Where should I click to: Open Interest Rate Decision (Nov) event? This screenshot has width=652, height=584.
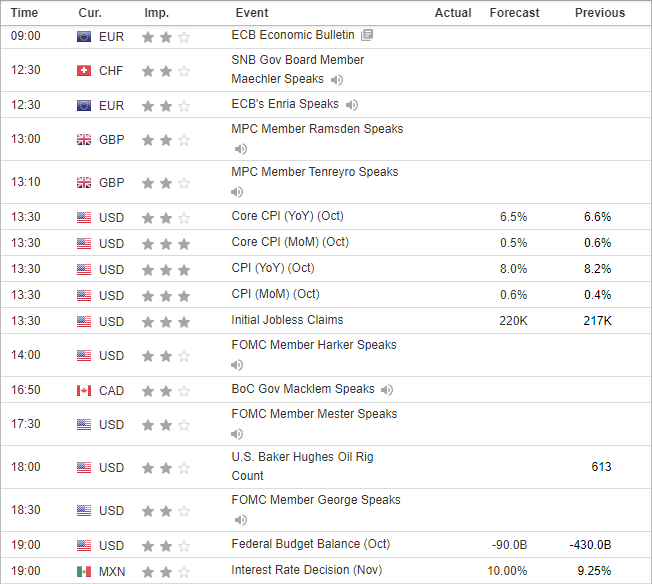tap(306, 570)
